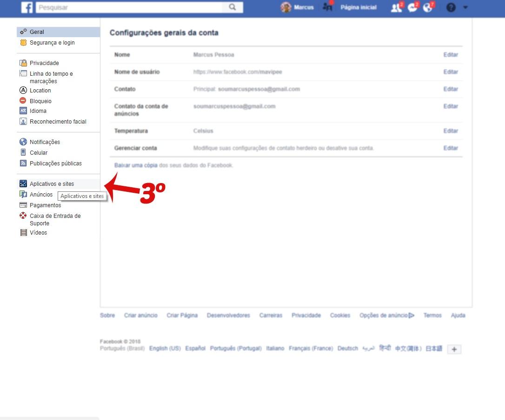This screenshot has height=420, width=505.
Task: Click the search magnifier button
Action: (x=232, y=7)
